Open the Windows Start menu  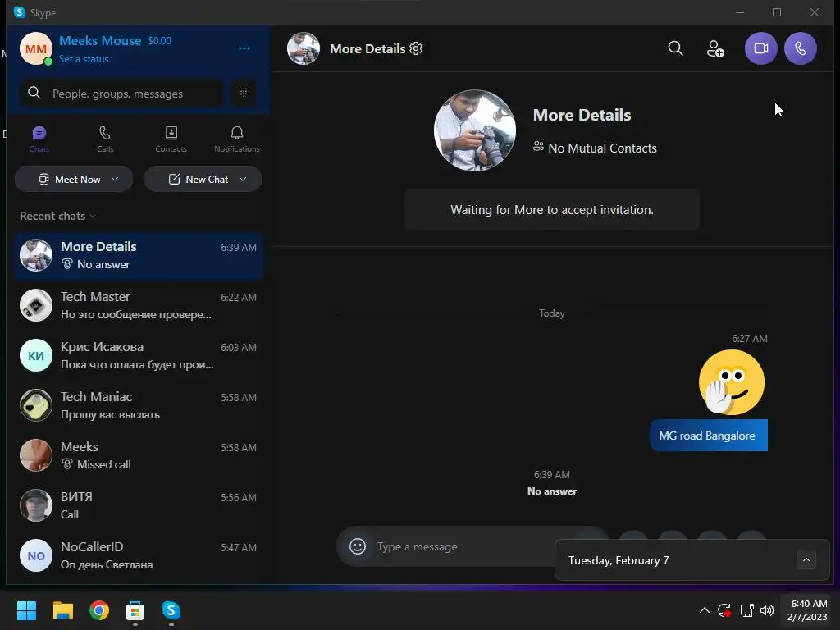[26, 609]
